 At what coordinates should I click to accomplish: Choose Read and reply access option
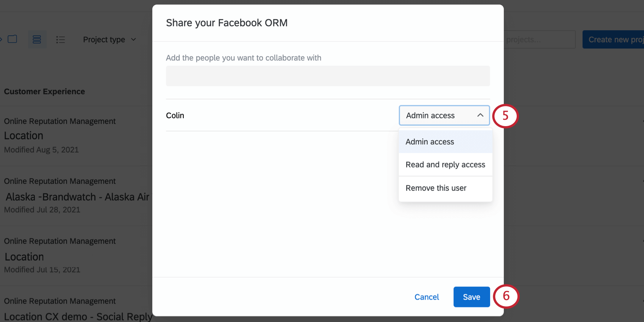coord(445,165)
